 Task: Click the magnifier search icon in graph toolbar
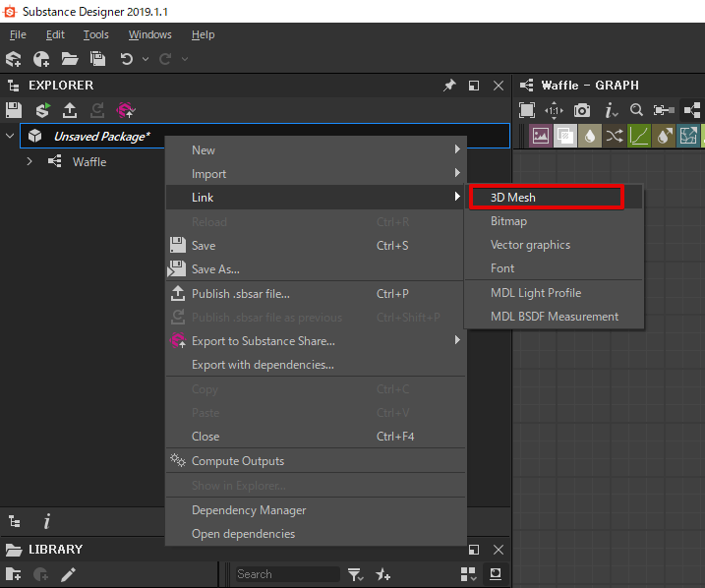(x=636, y=110)
